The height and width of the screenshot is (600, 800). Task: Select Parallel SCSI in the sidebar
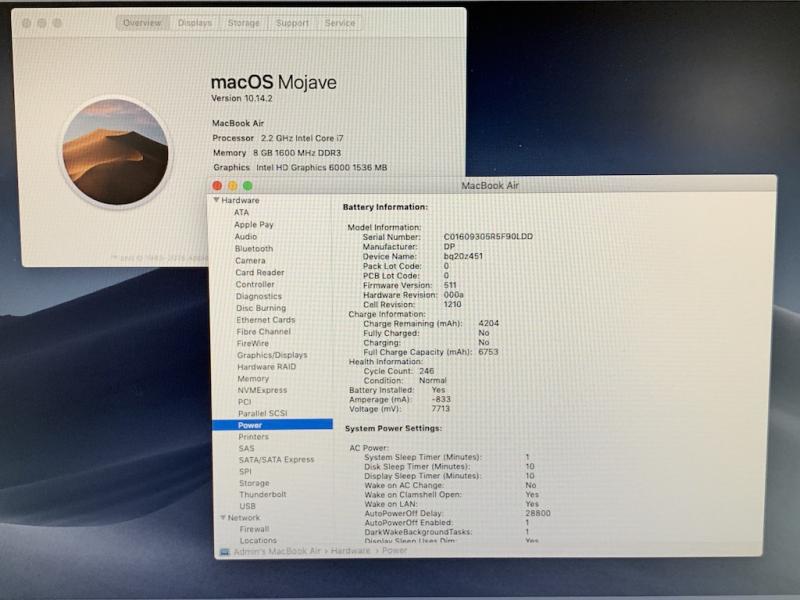tap(262, 413)
